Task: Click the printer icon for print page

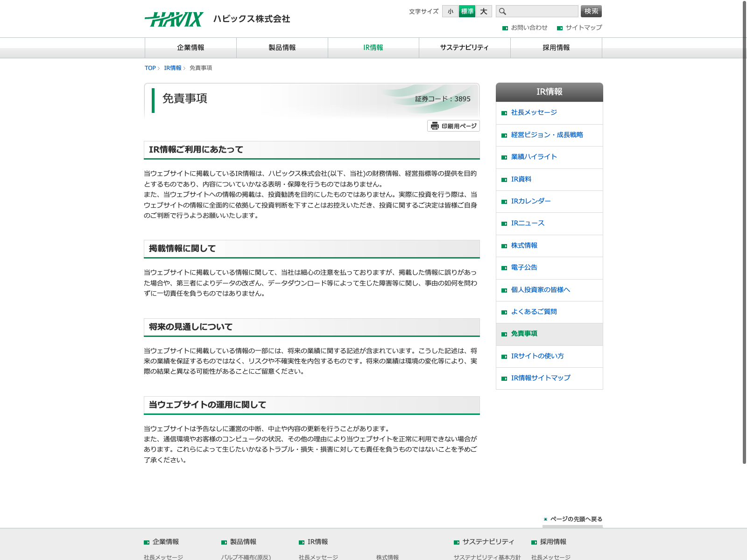Action: pyautogui.click(x=435, y=126)
